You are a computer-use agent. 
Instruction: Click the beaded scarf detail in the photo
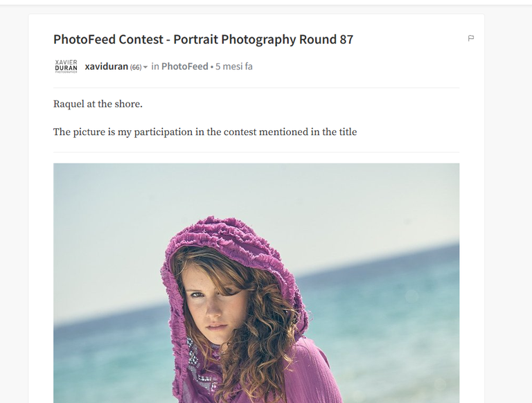click(199, 366)
